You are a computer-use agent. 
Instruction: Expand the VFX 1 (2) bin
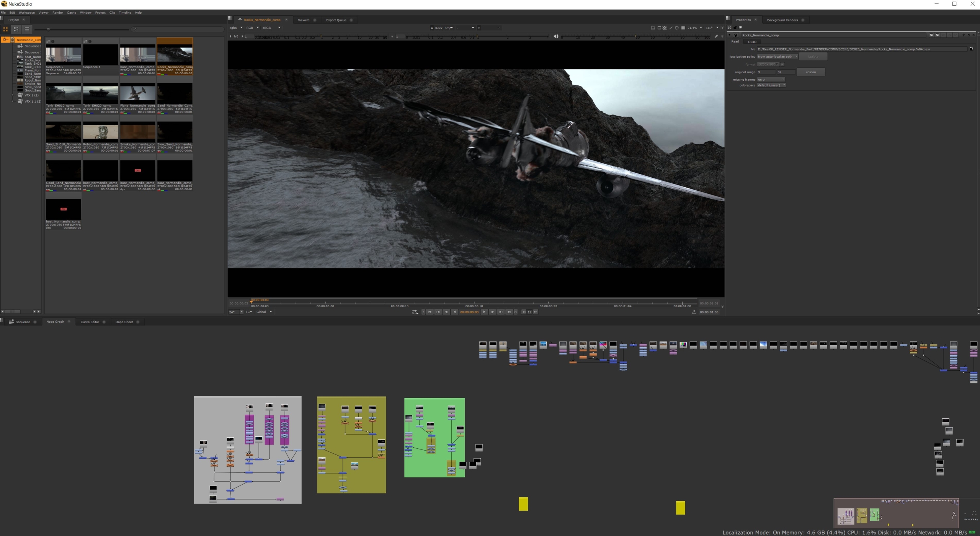point(12,95)
